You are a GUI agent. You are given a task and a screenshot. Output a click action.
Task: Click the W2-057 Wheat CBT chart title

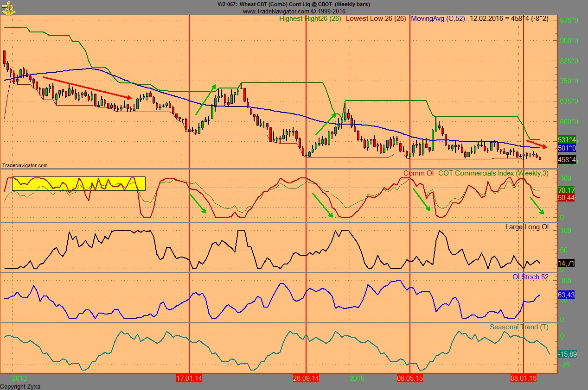[294, 4]
